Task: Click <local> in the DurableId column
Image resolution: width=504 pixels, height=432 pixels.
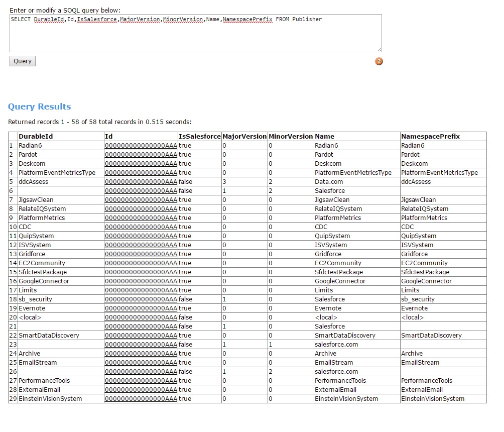Action: 30,317
